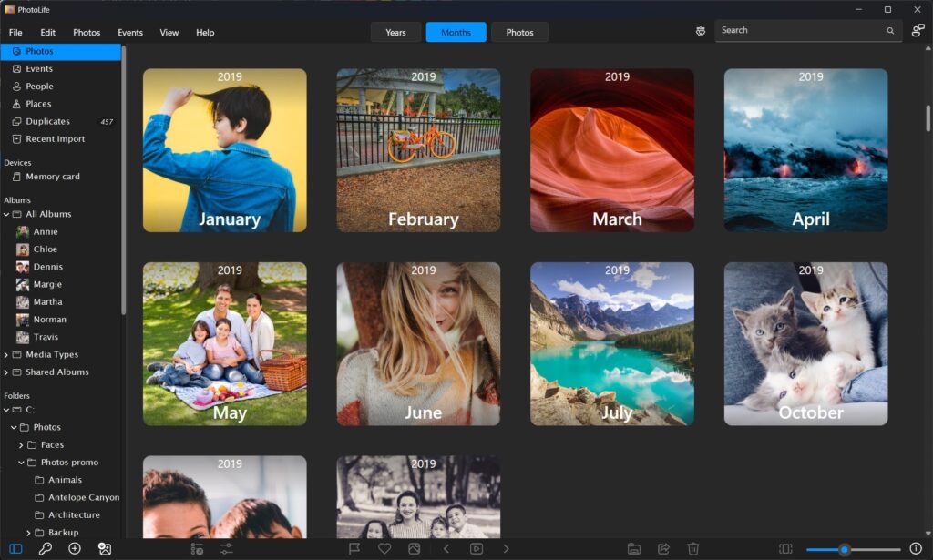Click the fit to frame icon near zoom slider
The height and width of the screenshot is (560, 933).
785,549
